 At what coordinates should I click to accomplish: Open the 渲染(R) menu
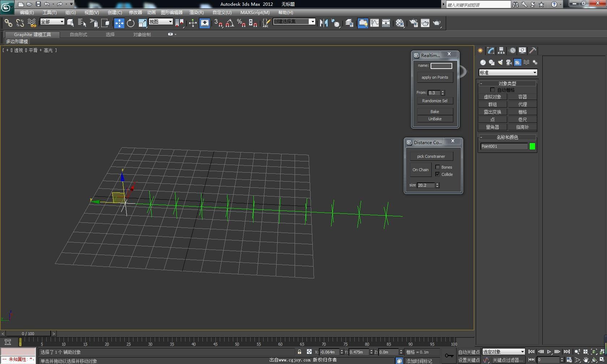(196, 12)
